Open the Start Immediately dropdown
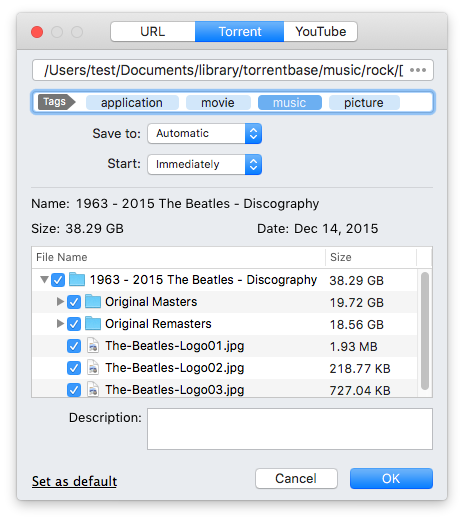This screenshot has height=521, width=464. [x=205, y=164]
